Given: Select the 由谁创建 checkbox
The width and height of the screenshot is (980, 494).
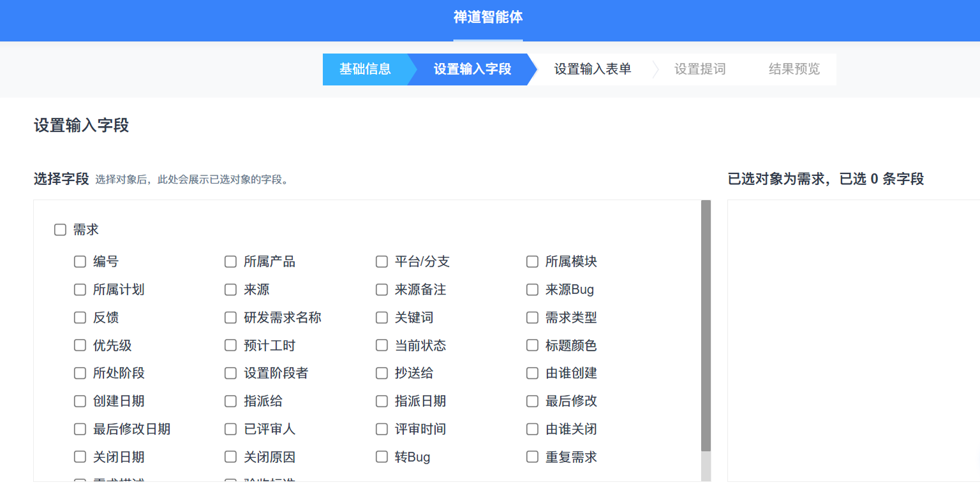Looking at the screenshot, I should tap(532, 373).
